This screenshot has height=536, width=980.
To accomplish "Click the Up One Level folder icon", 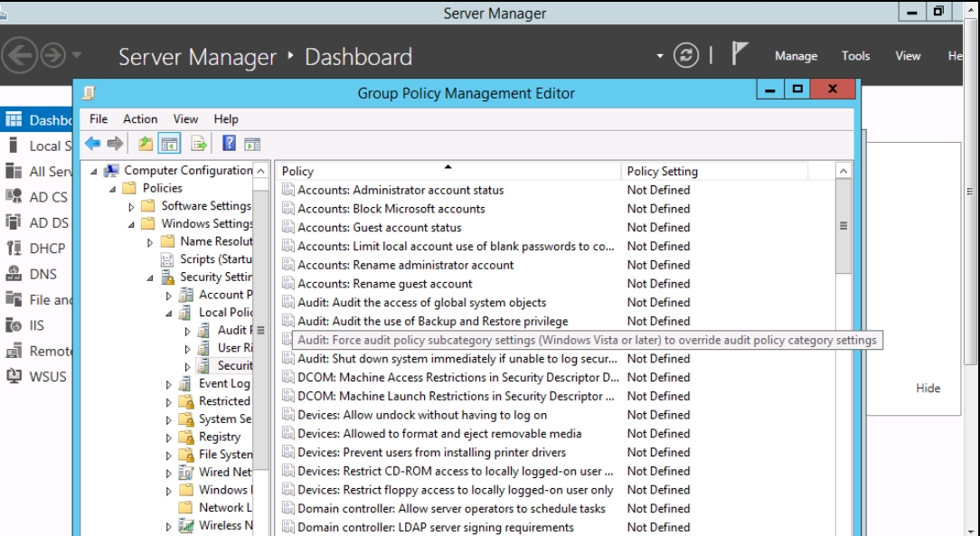I will [x=146, y=144].
